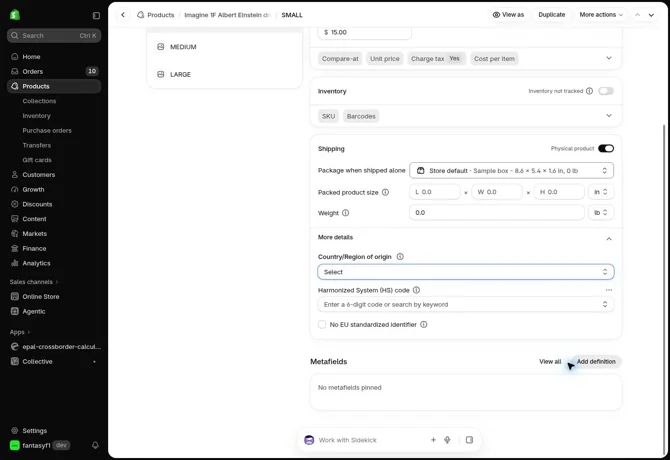Collapse the sidebar panel icon
The image size is (670, 460).
(96, 15)
